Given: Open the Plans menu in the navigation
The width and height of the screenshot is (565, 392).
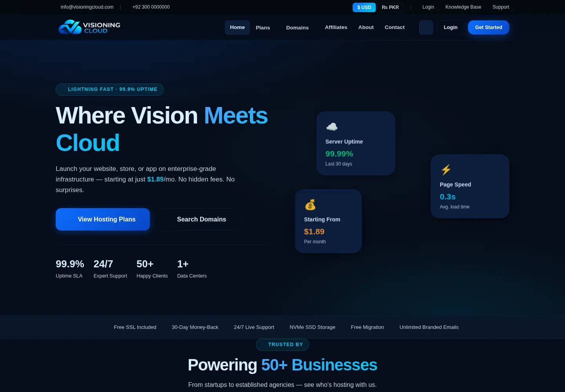Looking at the screenshot, I should click(x=263, y=27).
